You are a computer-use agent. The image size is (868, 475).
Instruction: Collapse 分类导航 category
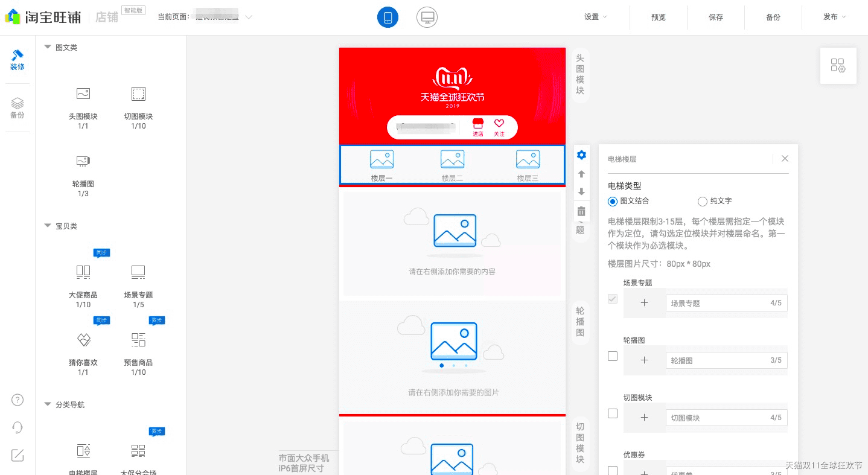[x=48, y=404]
